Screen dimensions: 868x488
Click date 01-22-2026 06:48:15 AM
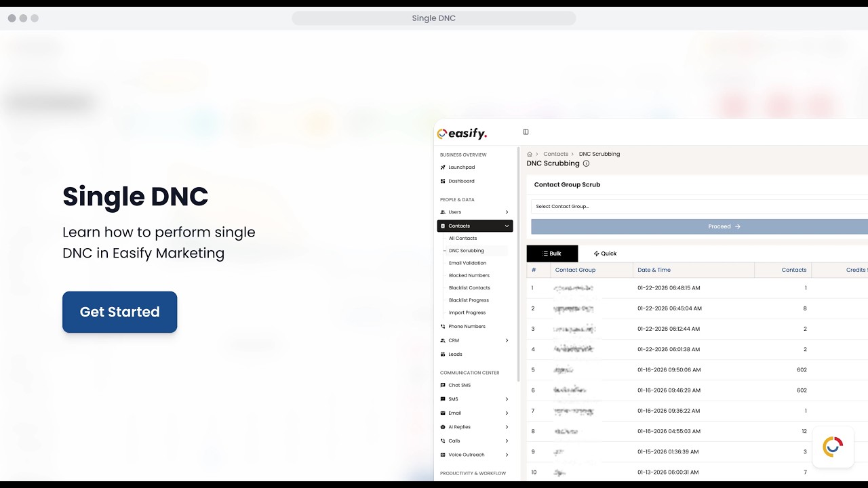click(x=669, y=288)
